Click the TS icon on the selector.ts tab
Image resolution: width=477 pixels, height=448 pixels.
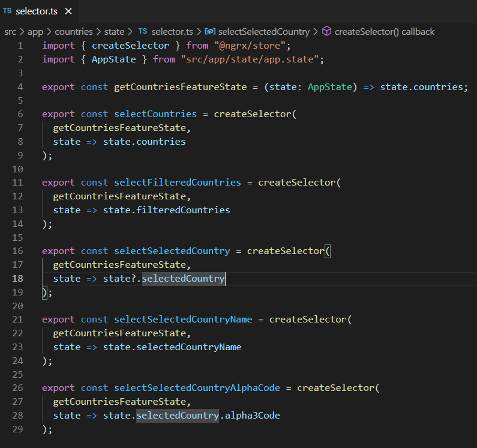pyautogui.click(x=7, y=11)
